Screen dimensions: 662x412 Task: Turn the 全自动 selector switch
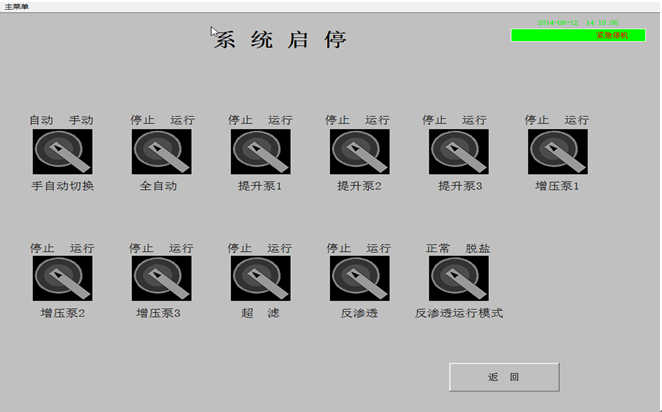click(x=161, y=152)
